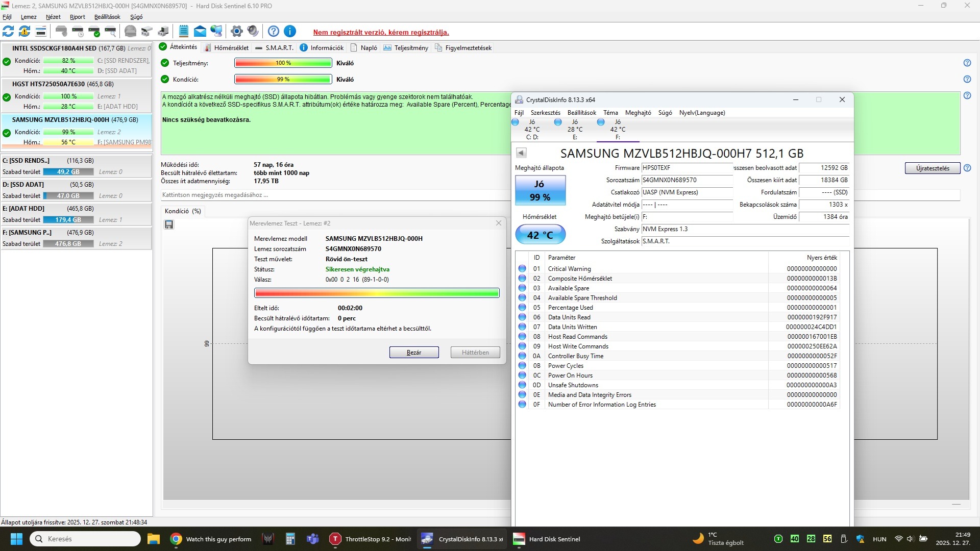
Task: Click the blue info circle toolbar icon
Action: pyautogui.click(x=290, y=32)
